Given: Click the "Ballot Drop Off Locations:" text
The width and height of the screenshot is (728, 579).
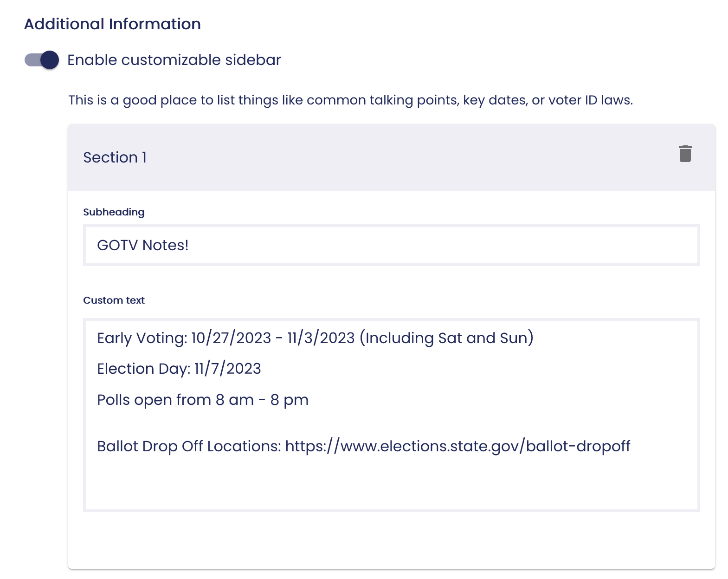Looking at the screenshot, I should [189, 446].
